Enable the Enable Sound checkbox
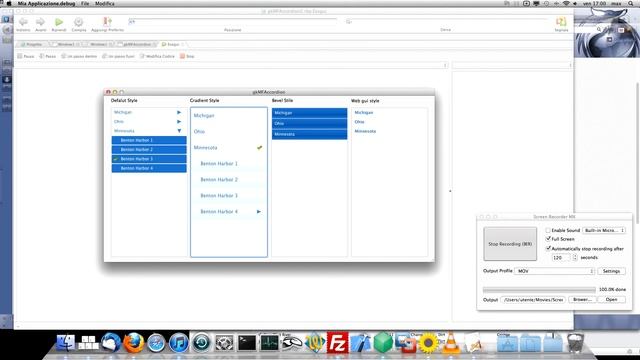This screenshot has height=360, width=640. coord(548,230)
